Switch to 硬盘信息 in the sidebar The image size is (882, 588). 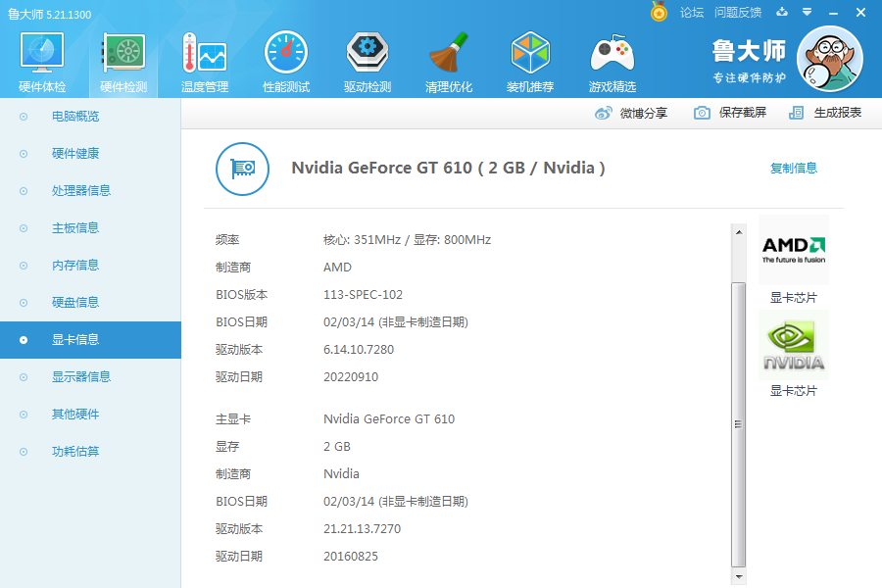(75, 302)
